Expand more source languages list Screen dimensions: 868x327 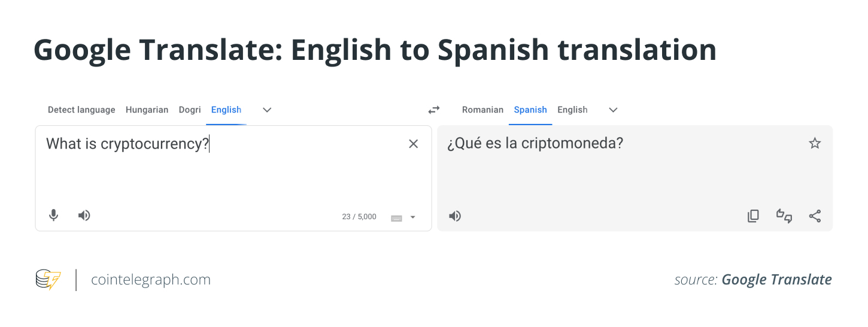268,110
